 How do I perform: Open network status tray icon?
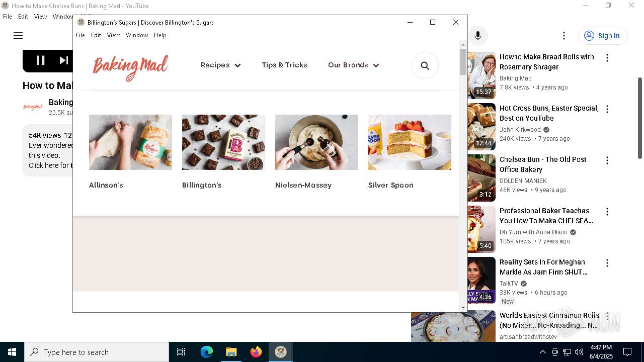[x=567, y=352]
